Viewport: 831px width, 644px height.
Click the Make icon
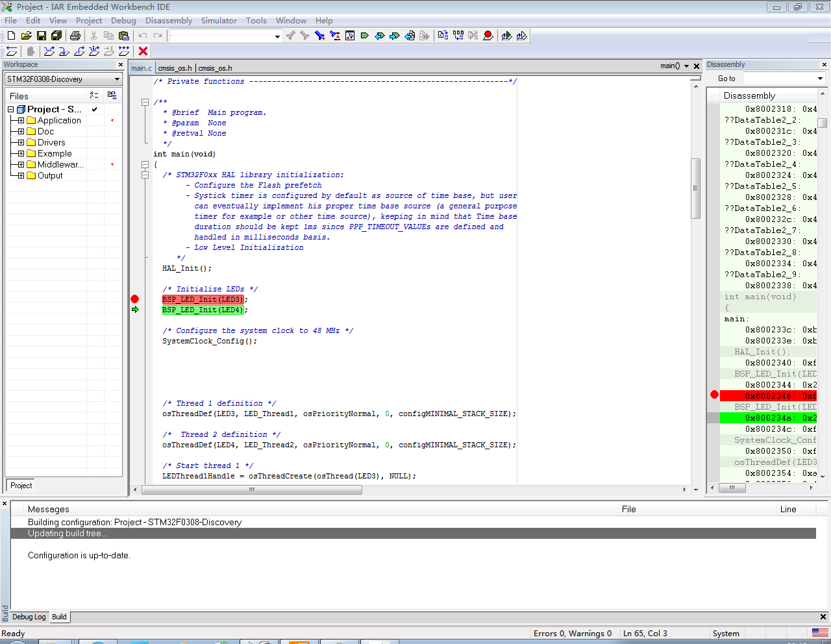[x=458, y=36]
